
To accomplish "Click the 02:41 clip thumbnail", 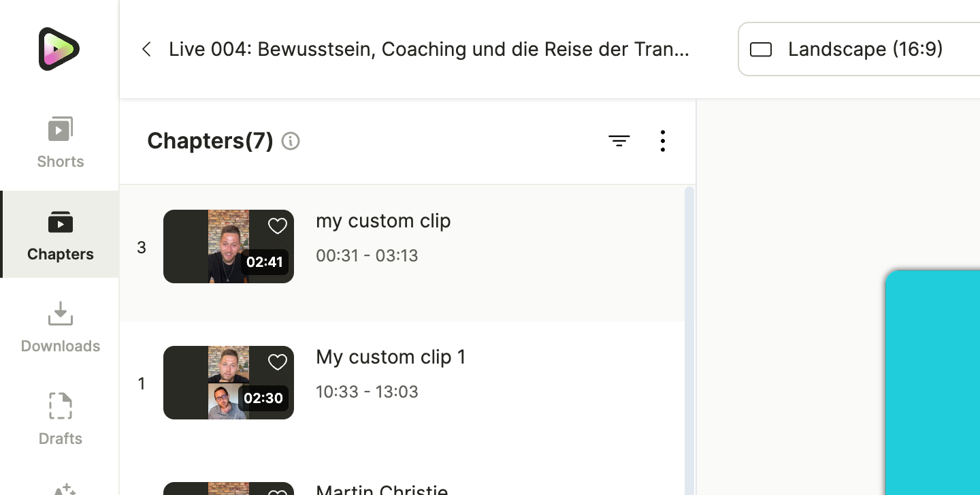I will (229, 246).
